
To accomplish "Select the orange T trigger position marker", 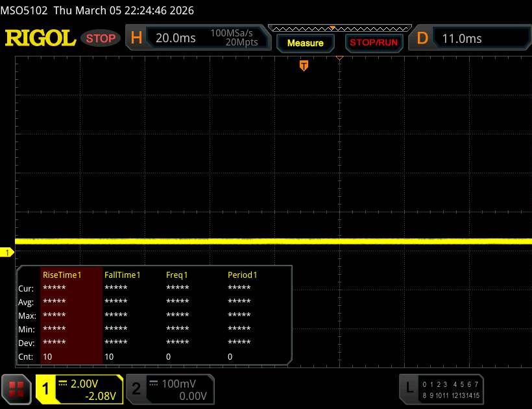I will (x=304, y=66).
